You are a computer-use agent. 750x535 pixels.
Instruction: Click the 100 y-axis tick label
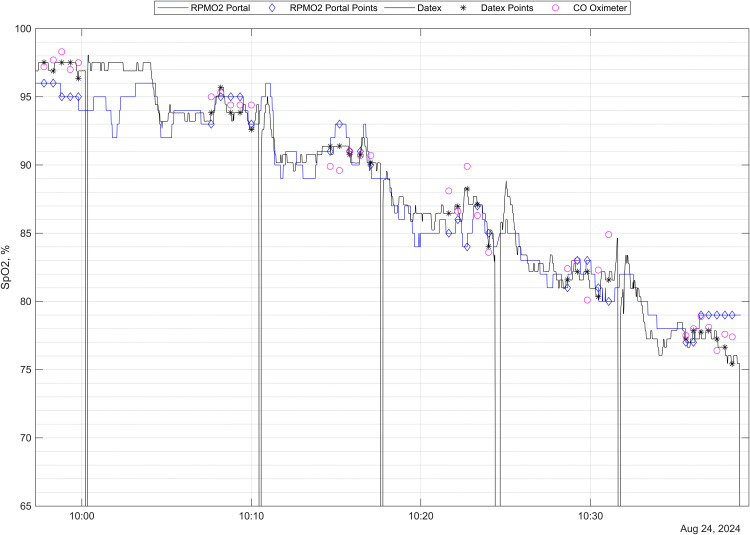pos(23,29)
